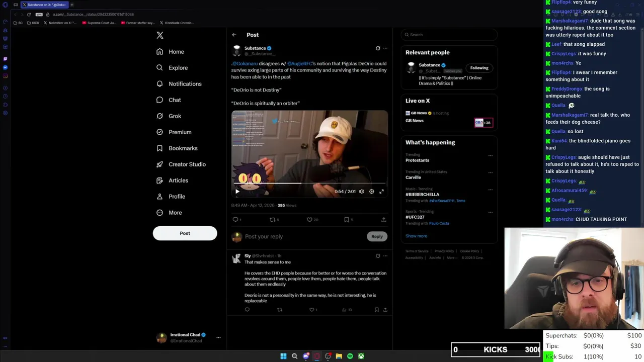
Task: Click the Profile person icon
Action: point(159,197)
